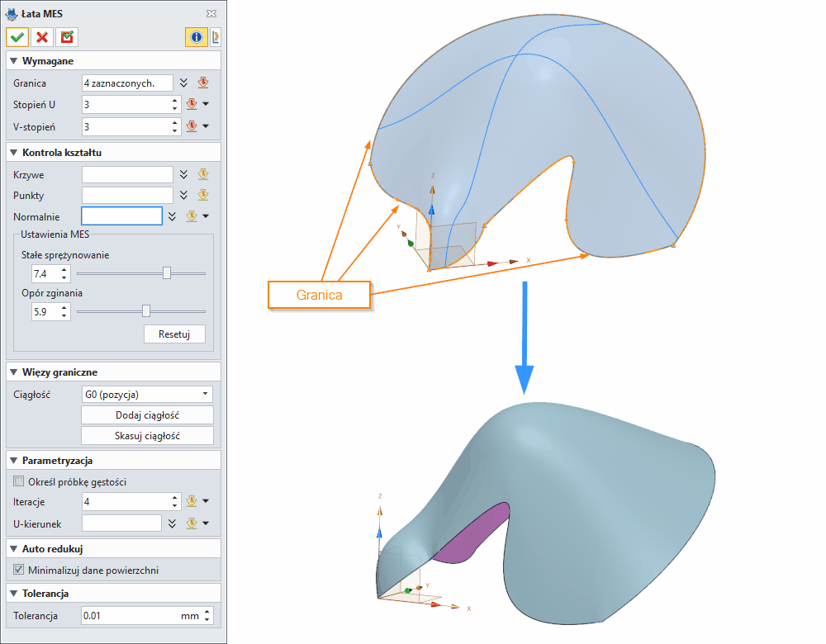Click the apply-and-continue checkmark icon
The width and height of the screenshot is (826, 644).
point(67,37)
